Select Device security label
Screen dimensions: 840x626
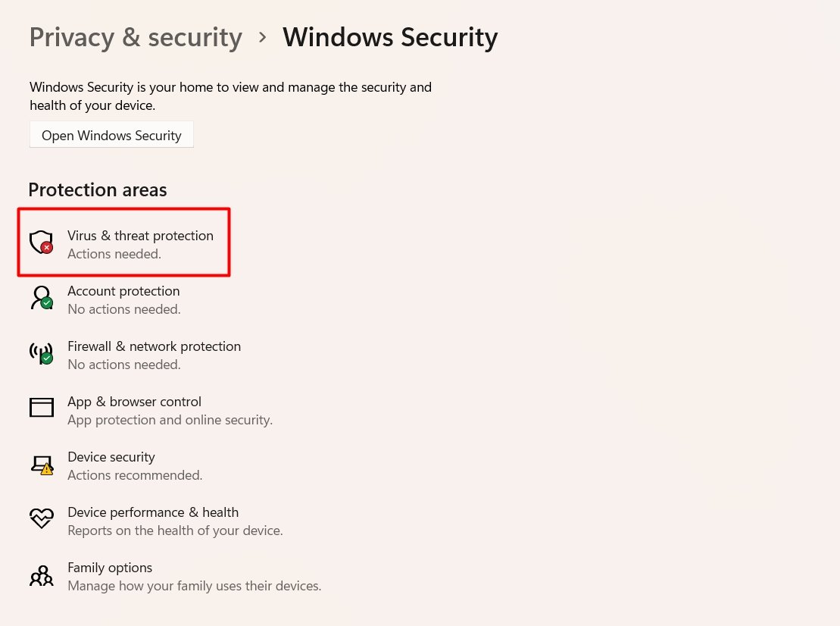point(111,457)
